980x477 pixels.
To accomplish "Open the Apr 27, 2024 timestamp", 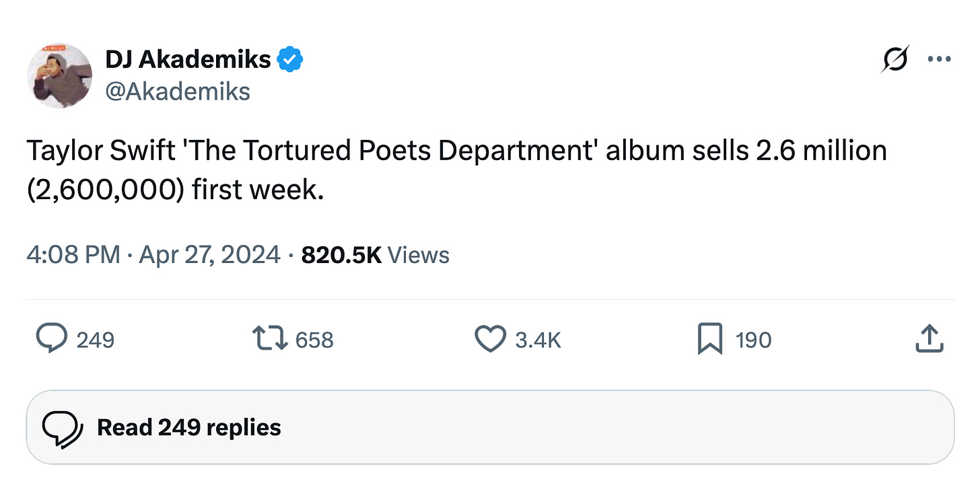I will point(209,255).
